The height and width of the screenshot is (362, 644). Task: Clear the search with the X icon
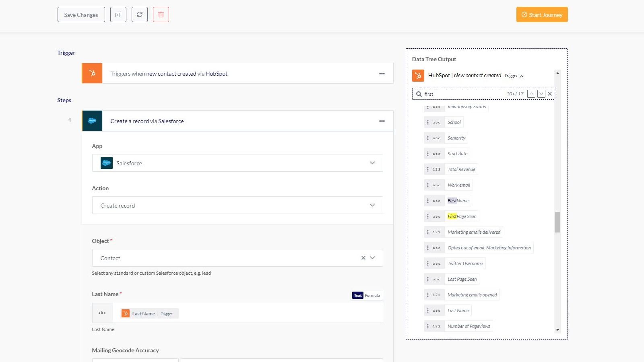(550, 93)
